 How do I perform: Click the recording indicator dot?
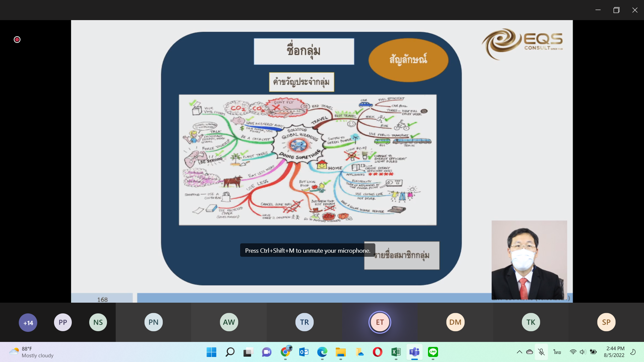(x=17, y=40)
